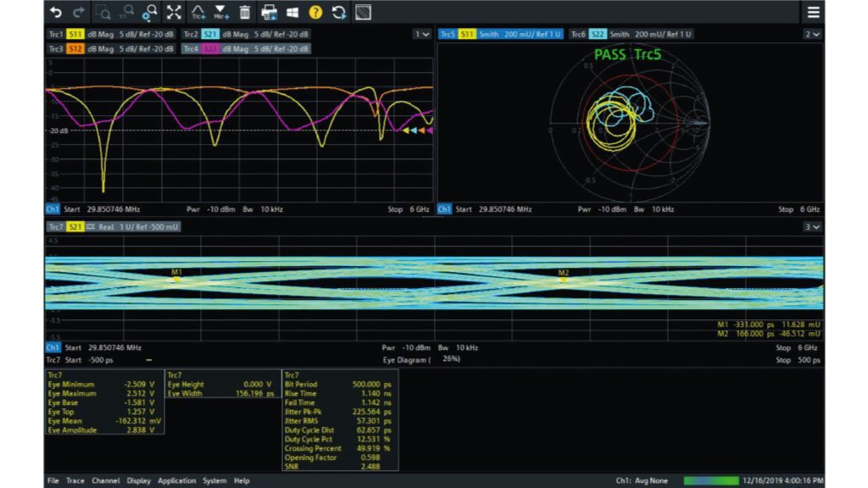Open help with the yellow question mark
The image size is (868, 488).
coord(315,12)
